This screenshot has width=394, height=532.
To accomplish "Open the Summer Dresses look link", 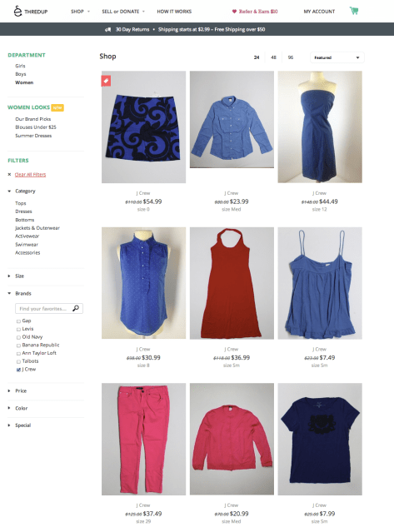I will pos(33,136).
